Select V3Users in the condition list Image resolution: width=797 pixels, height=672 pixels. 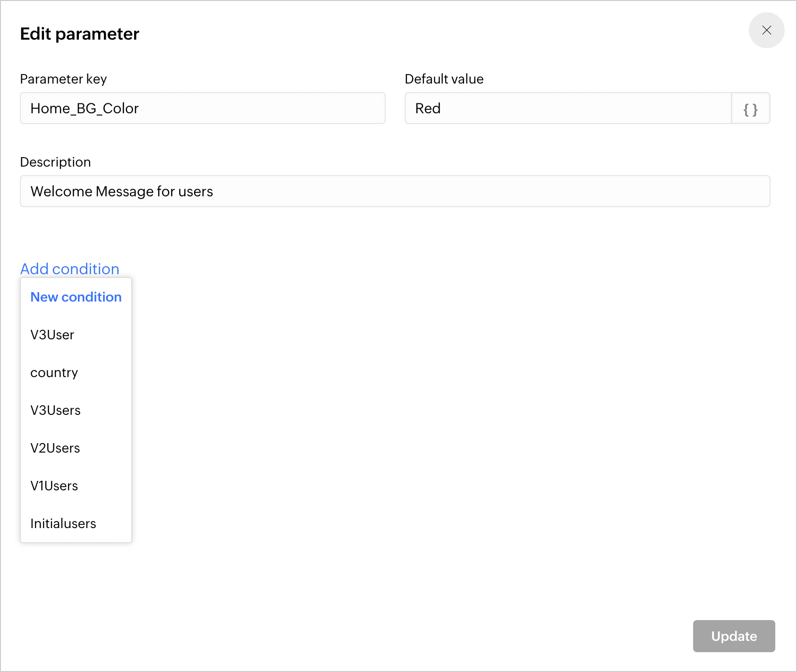tap(56, 410)
